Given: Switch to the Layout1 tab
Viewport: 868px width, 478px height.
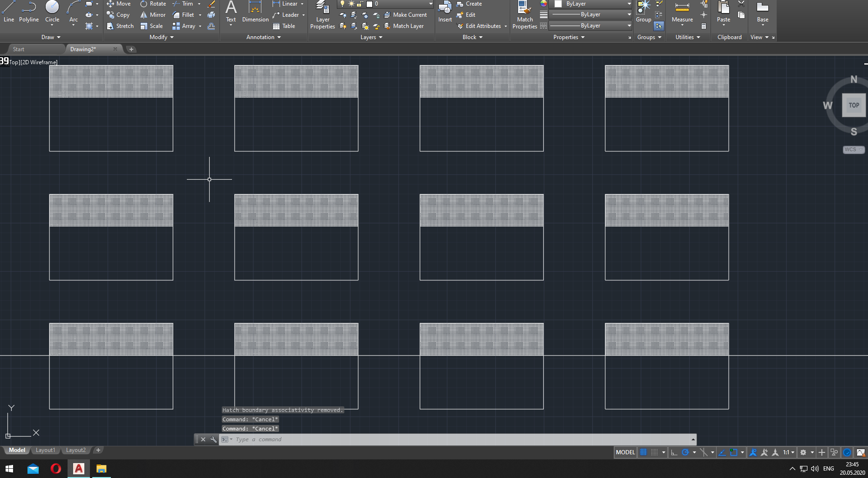Looking at the screenshot, I should [x=45, y=450].
